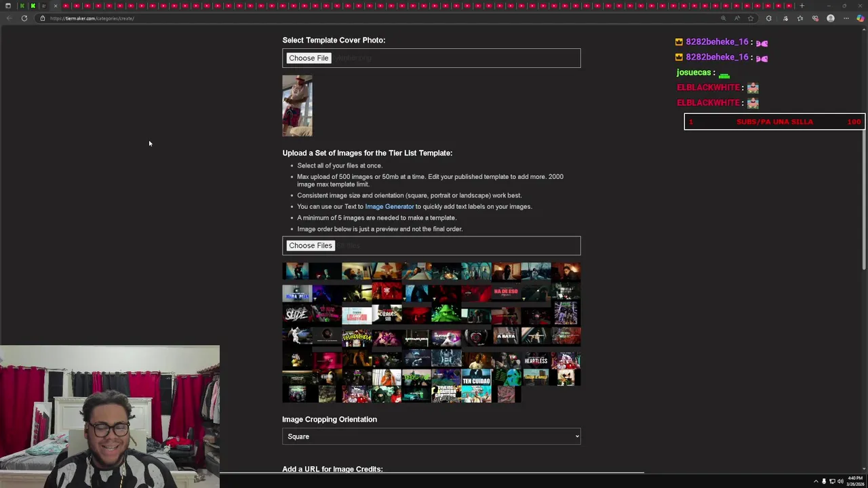868x488 pixels.
Task: Show hidden tray icons chevron
Action: 816,481
